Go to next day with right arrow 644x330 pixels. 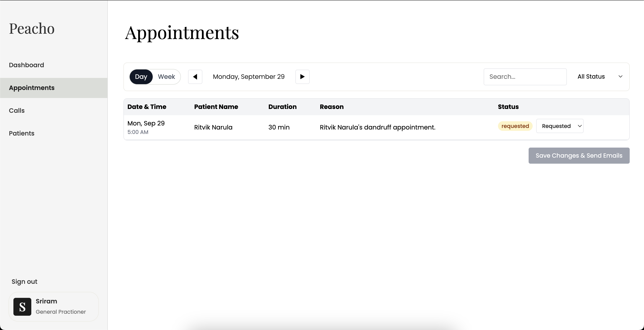click(302, 77)
